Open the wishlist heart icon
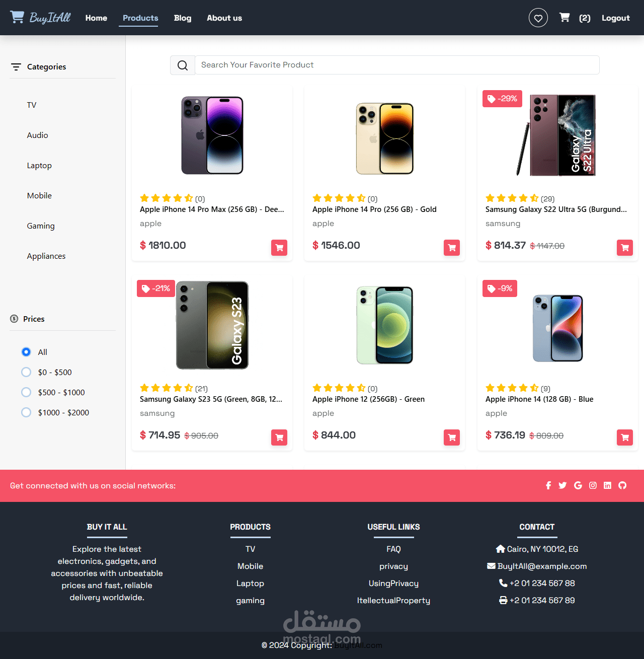Screen dimensions: 644x659 538,18
